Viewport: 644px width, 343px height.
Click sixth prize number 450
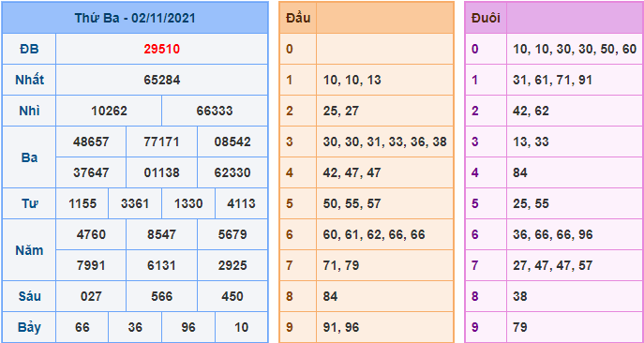(232, 296)
